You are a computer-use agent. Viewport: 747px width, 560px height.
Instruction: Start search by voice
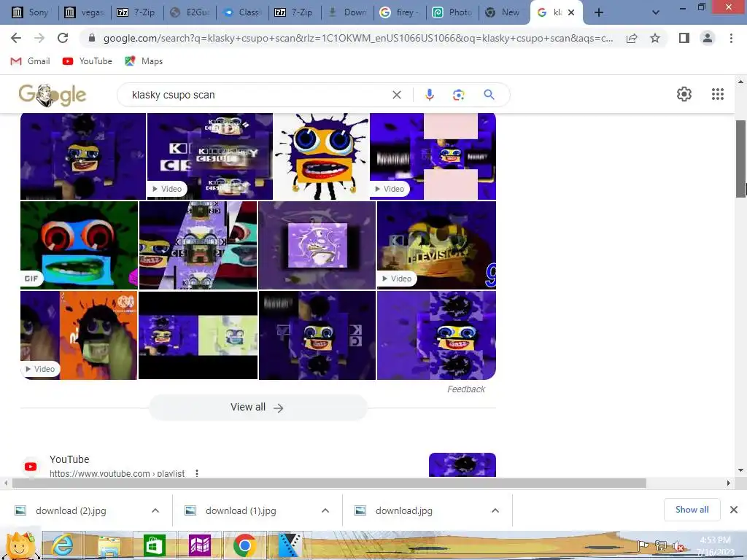[429, 95]
